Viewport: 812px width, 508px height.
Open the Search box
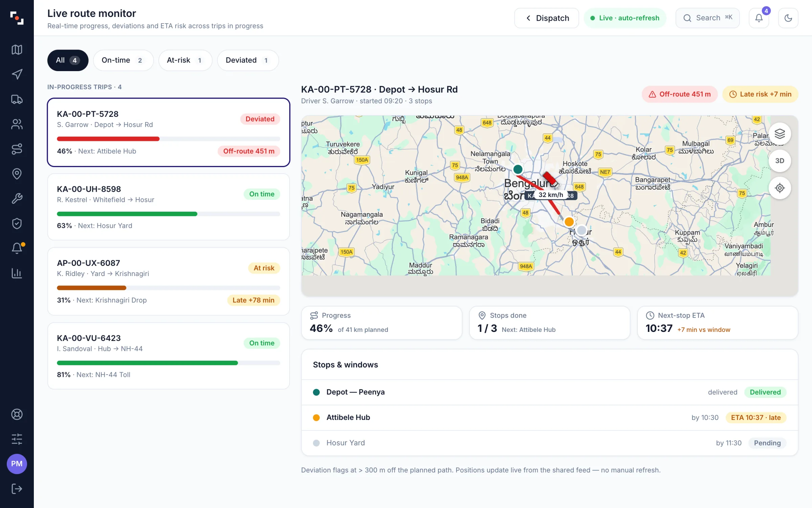tap(707, 18)
